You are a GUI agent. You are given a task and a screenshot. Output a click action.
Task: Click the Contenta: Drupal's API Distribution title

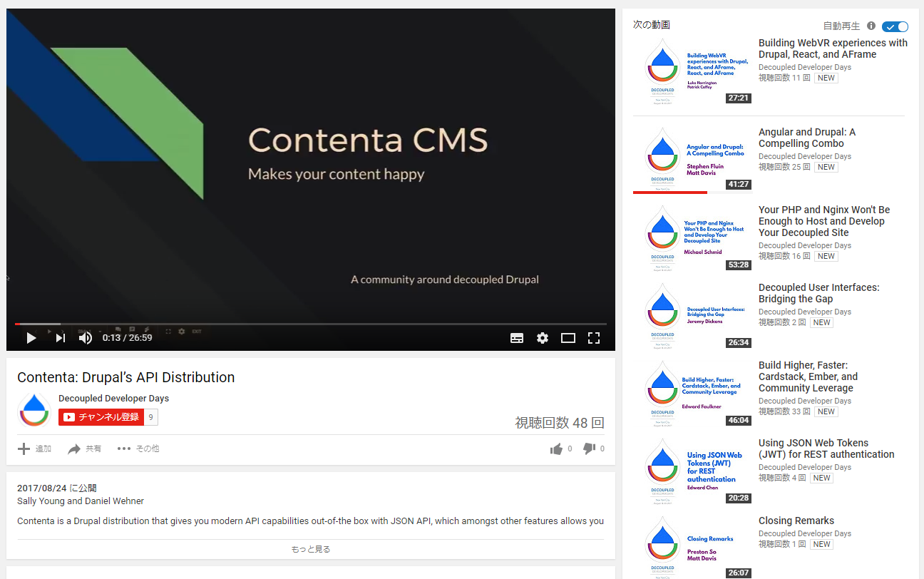tap(125, 377)
